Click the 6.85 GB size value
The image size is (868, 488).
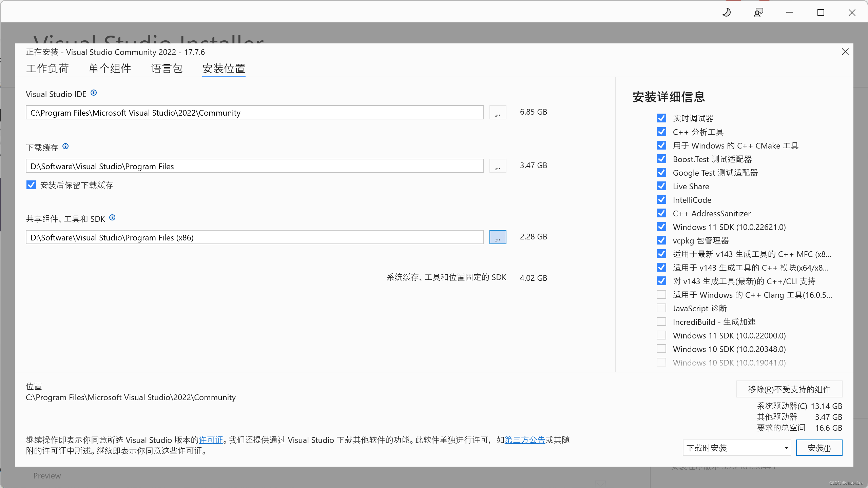[x=534, y=112]
